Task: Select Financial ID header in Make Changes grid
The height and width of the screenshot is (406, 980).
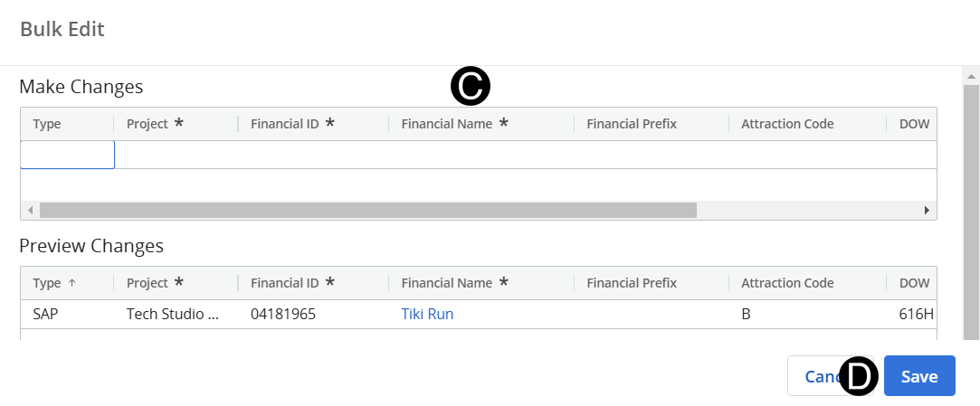Action: click(284, 124)
